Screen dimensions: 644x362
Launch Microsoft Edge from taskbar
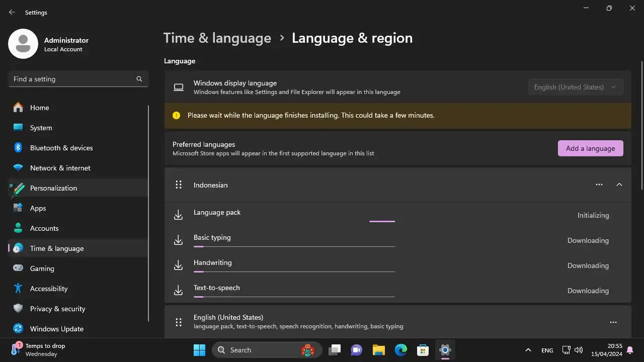click(401, 350)
